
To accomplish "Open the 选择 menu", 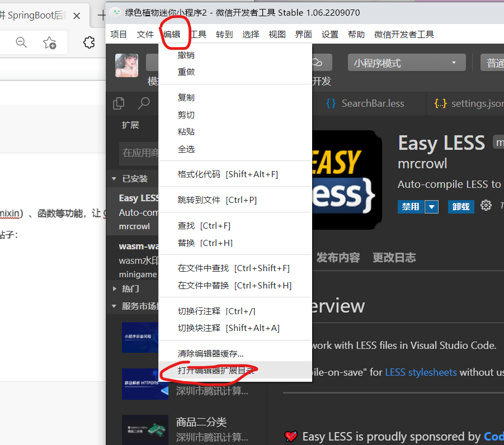I will tap(251, 34).
